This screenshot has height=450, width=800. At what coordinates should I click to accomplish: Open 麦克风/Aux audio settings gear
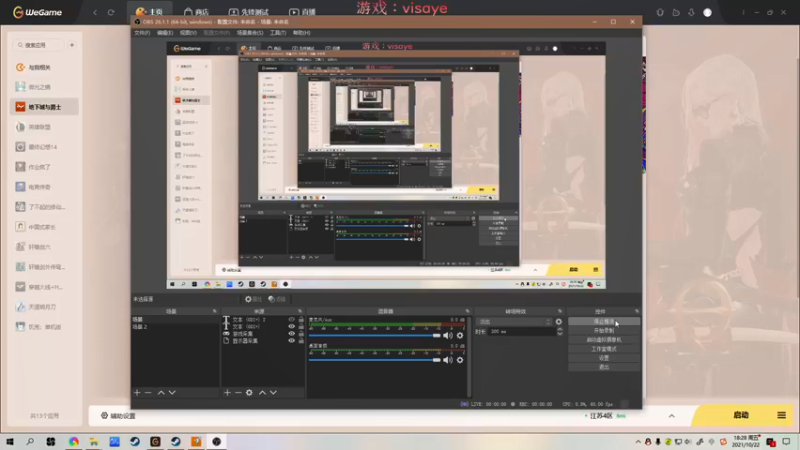pyautogui.click(x=460, y=335)
